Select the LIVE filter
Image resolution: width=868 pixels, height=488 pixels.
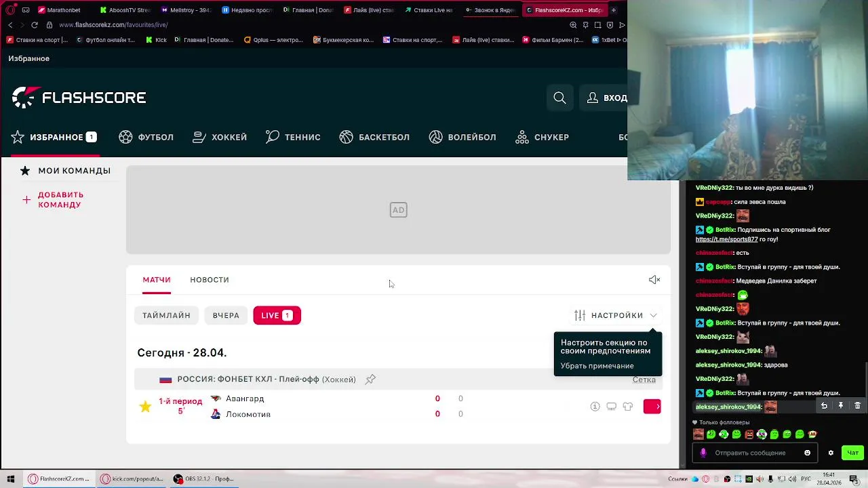tap(277, 315)
